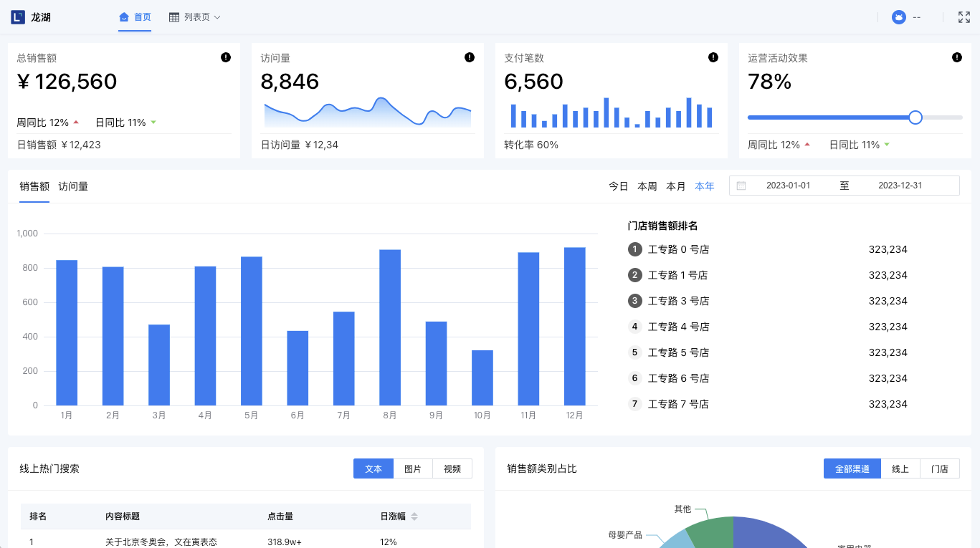
Task: Click the start date 2023-01-01 field
Action: (x=788, y=186)
